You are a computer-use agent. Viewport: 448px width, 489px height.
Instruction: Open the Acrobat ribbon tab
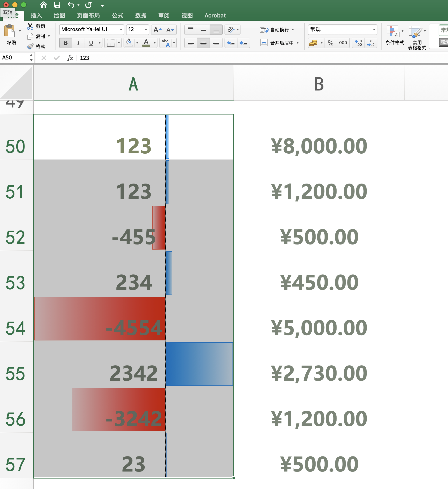[x=215, y=15]
